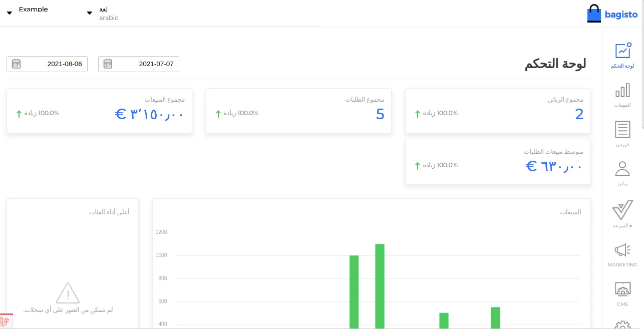This screenshot has height=329, width=644.
Task: Click the مجموع المبيعات card title
Action: 165,100
